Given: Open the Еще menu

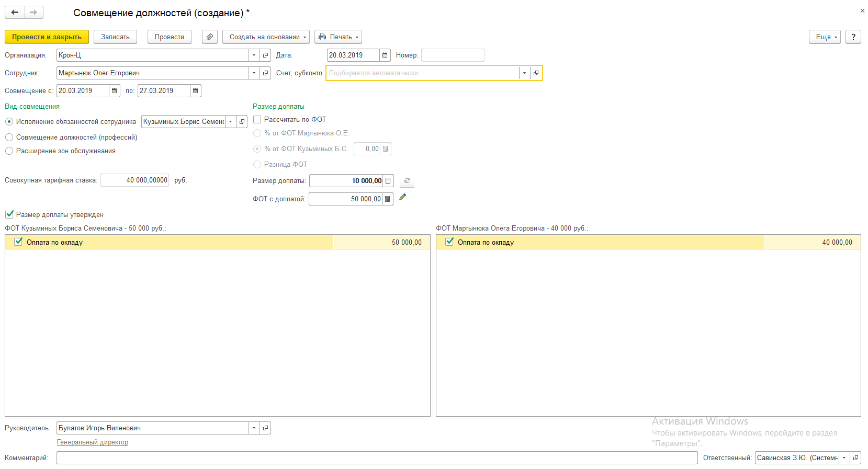Looking at the screenshot, I should pos(824,37).
